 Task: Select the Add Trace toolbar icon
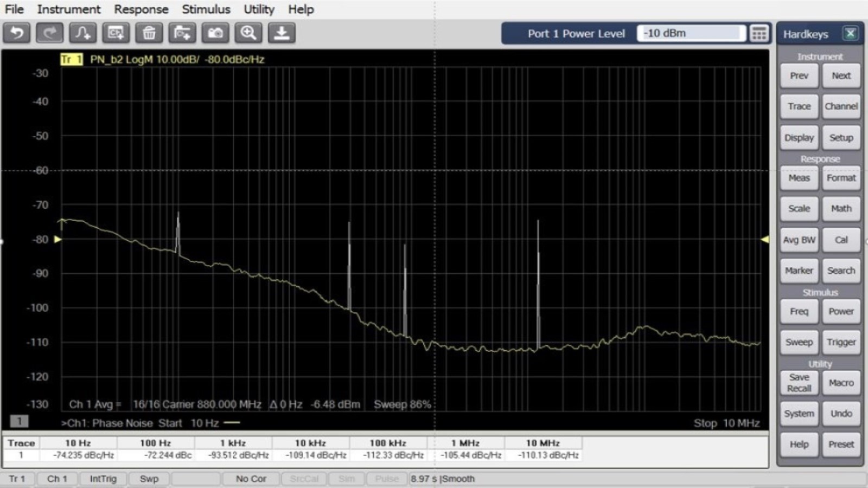tap(82, 33)
